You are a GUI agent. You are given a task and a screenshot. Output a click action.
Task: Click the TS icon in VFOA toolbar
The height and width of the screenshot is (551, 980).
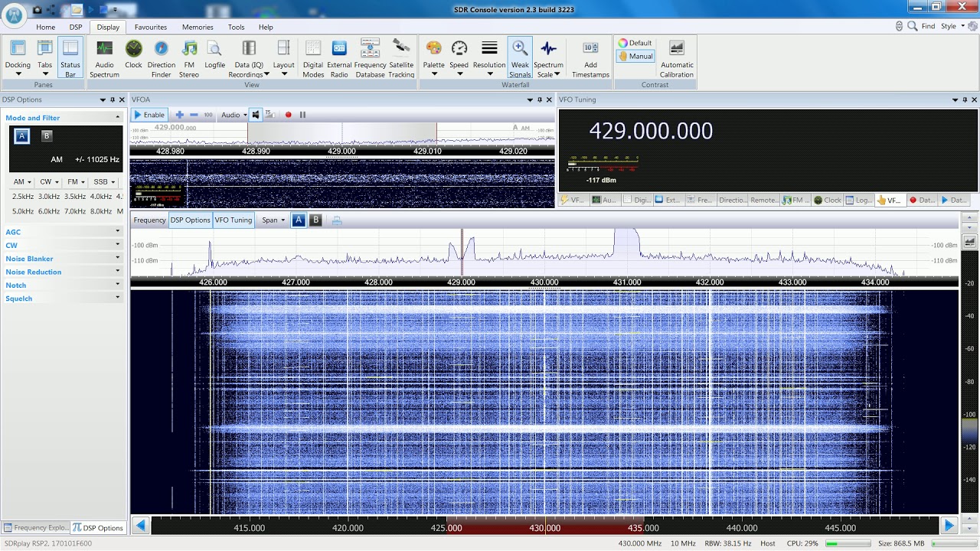click(x=269, y=114)
